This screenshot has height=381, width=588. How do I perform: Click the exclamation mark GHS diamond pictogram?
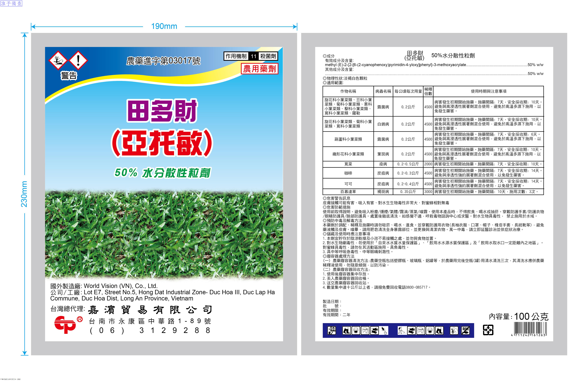(78, 60)
